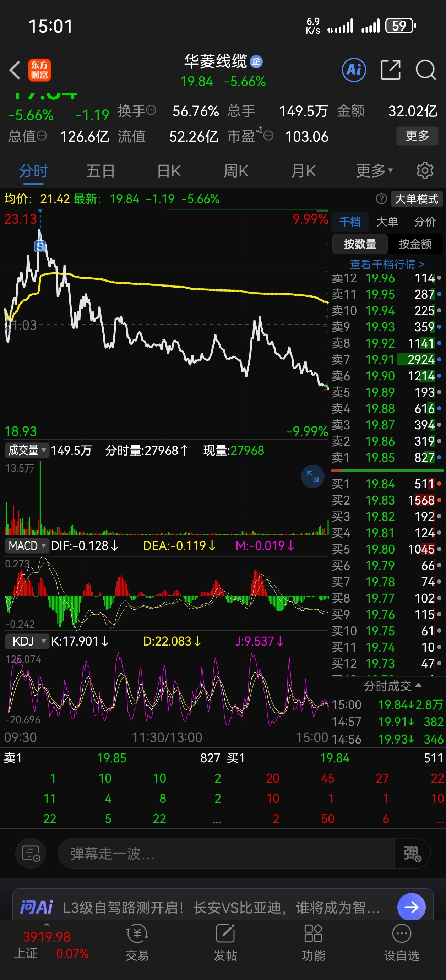Viewport: 446px width, 980px height.
Task: Open the MACD indicator dropdown
Action: click(27, 545)
